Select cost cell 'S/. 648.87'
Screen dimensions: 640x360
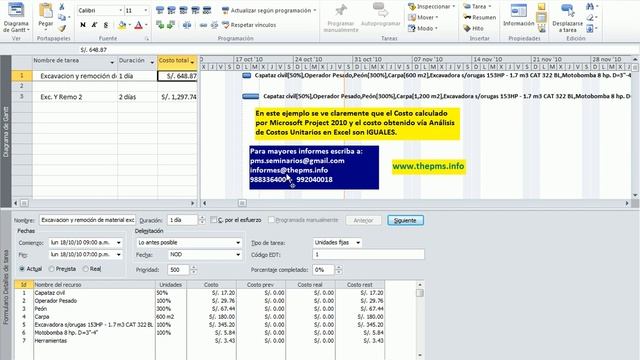(x=178, y=76)
